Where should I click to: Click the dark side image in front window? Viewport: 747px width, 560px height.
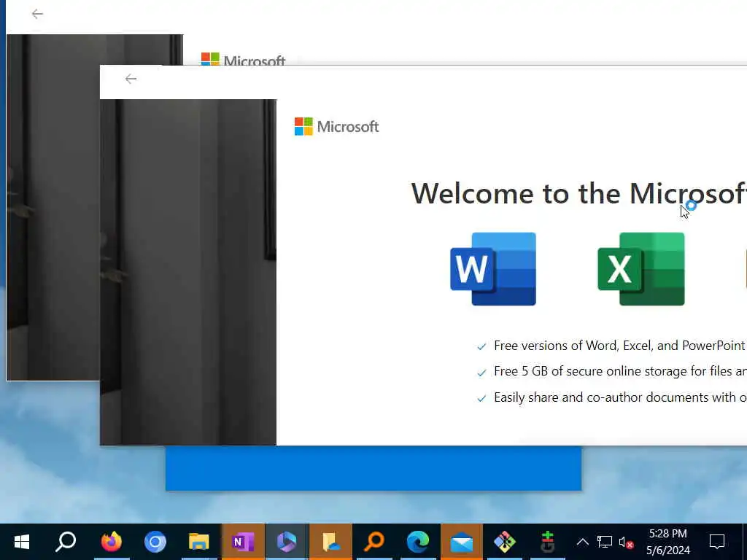click(188, 272)
